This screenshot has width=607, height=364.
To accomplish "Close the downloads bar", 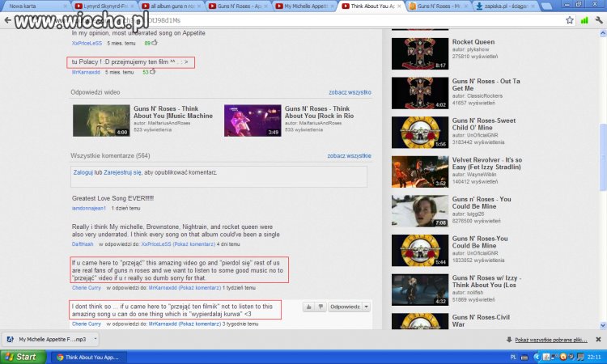I will pos(598,339).
